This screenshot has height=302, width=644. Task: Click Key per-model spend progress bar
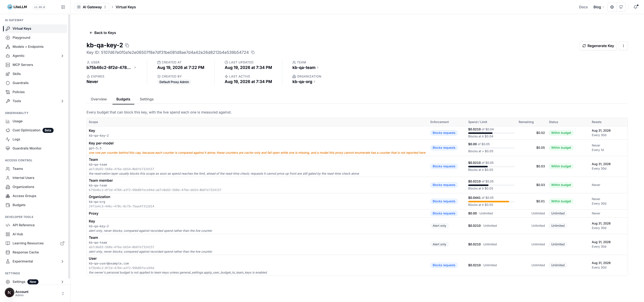(x=491, y=148)
